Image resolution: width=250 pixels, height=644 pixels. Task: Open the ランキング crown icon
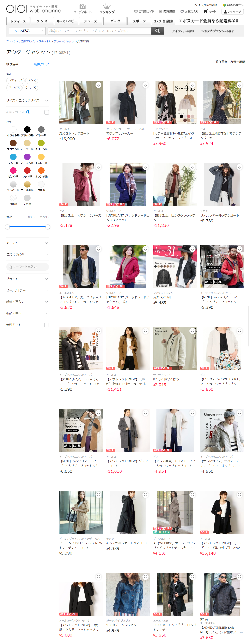tap(107, 7)
